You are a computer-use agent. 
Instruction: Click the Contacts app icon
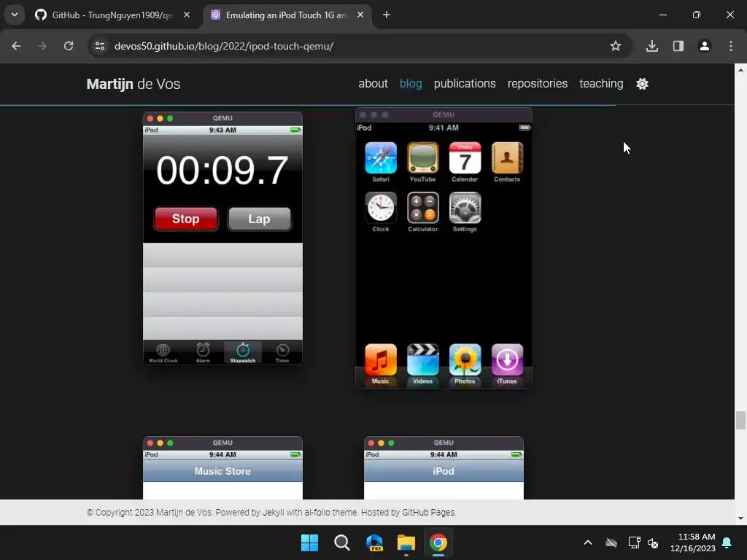507,158
